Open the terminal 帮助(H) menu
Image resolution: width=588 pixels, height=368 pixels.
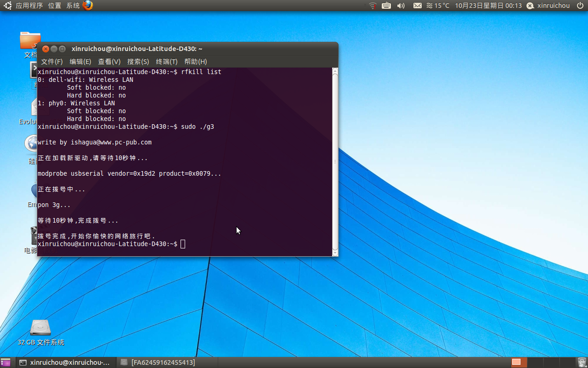[x=196, y=62]
